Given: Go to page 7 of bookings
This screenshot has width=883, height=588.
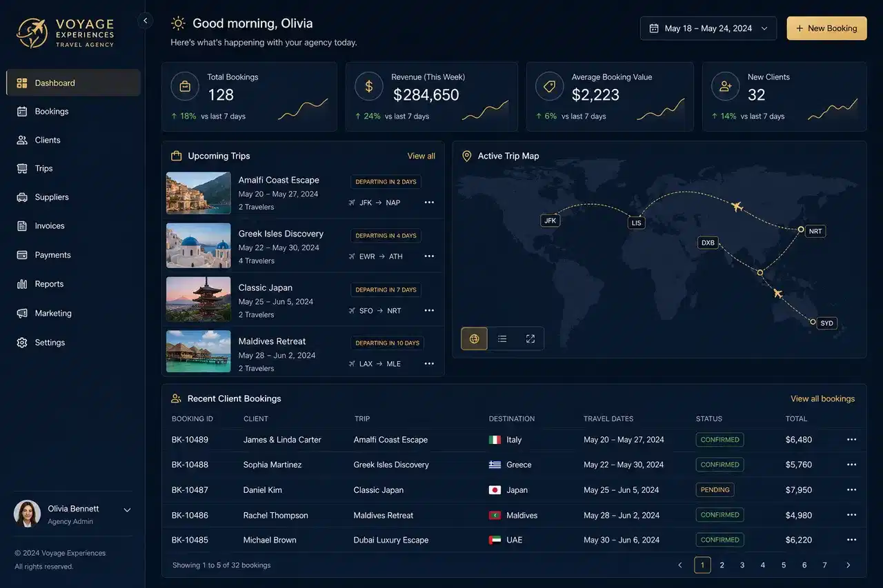Looking at the screenshot, I should click(x=824, y=565).
